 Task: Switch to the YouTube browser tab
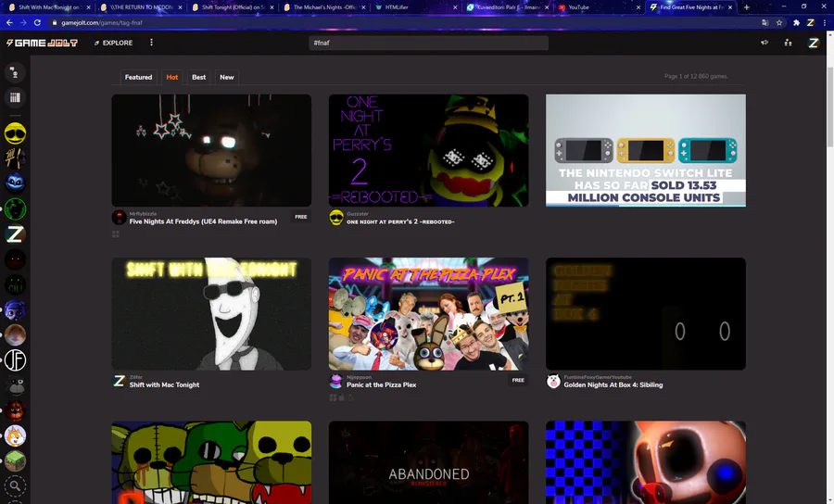tap(599, 6)
